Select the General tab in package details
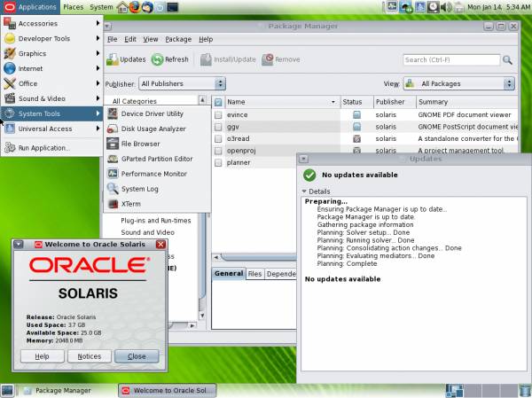532x398 pixels. click(229, 274)
